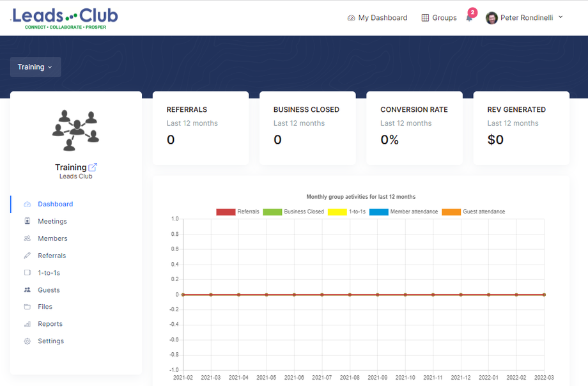This screenshot has width=588, height=386.
Task: Open Meetings in the sidebar
Action: (52, 221)
